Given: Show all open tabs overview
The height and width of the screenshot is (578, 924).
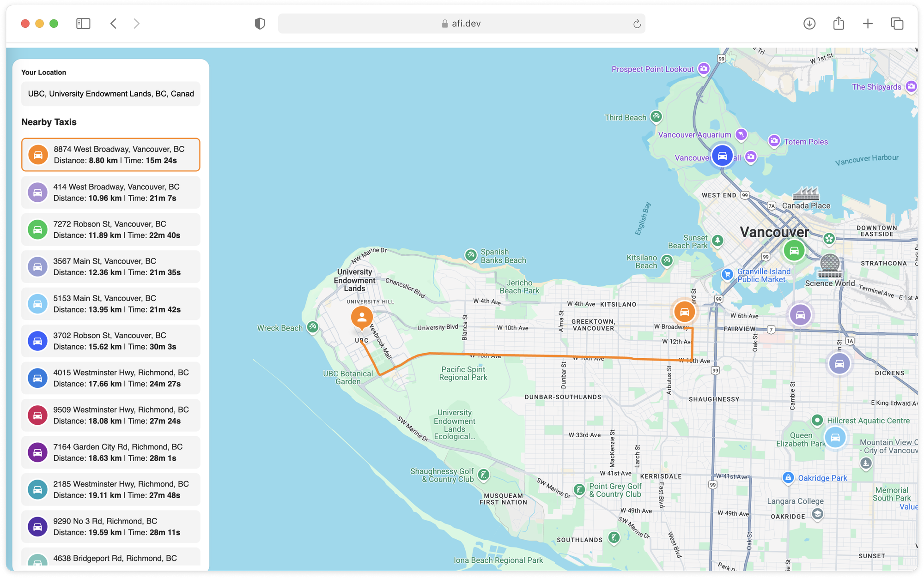Looking at the screenshot, I should pos(897,24).
